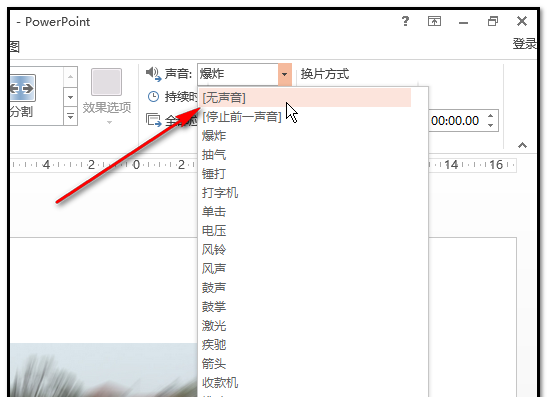Screen dimensions: 547x397
Task: Click the 持续时间 clock icon
Action: 153,97
